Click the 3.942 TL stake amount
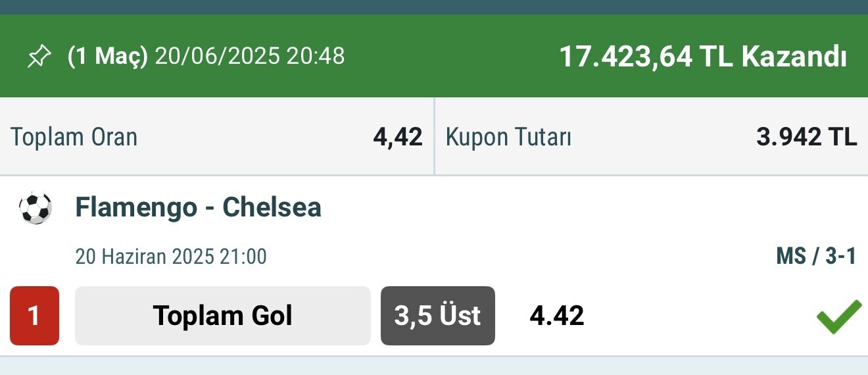 [x=807, y=137]
